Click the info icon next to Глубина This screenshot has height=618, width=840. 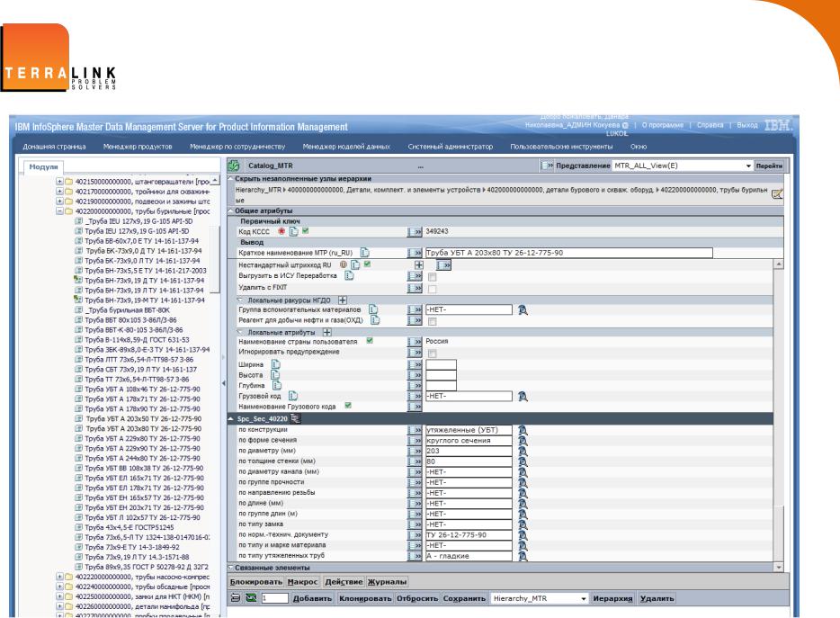pos(276,385)
